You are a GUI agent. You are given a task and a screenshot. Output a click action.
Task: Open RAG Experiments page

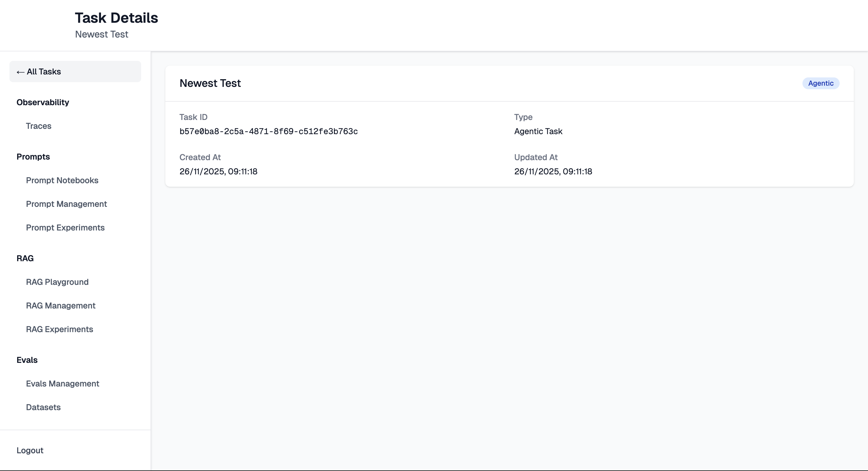click(x=59, y=329)
